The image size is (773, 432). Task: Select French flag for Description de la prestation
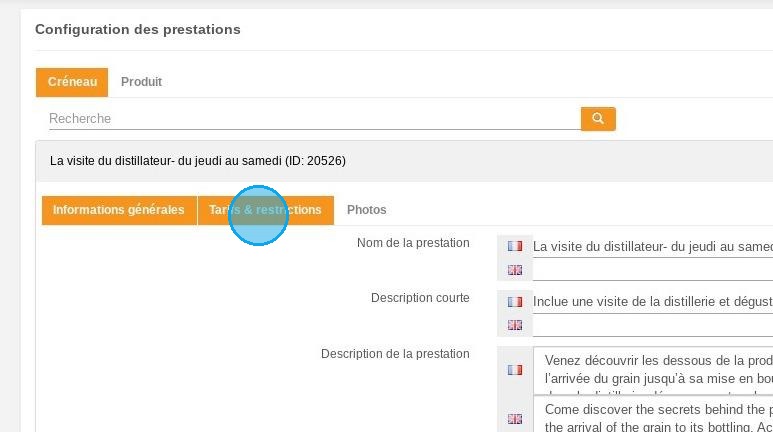tap(515, 370)
